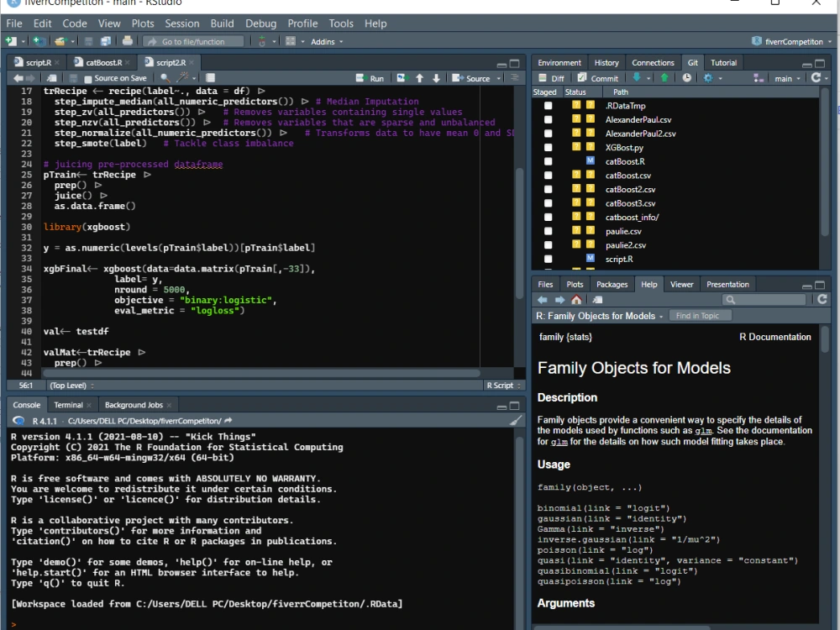
Task: Go to Help home page icon
Action: pos(576,300)
